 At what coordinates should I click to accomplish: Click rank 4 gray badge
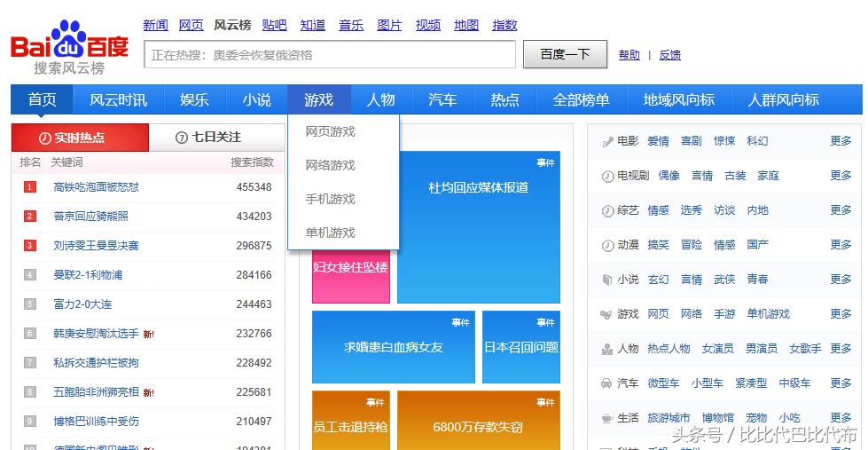point(30,275)
